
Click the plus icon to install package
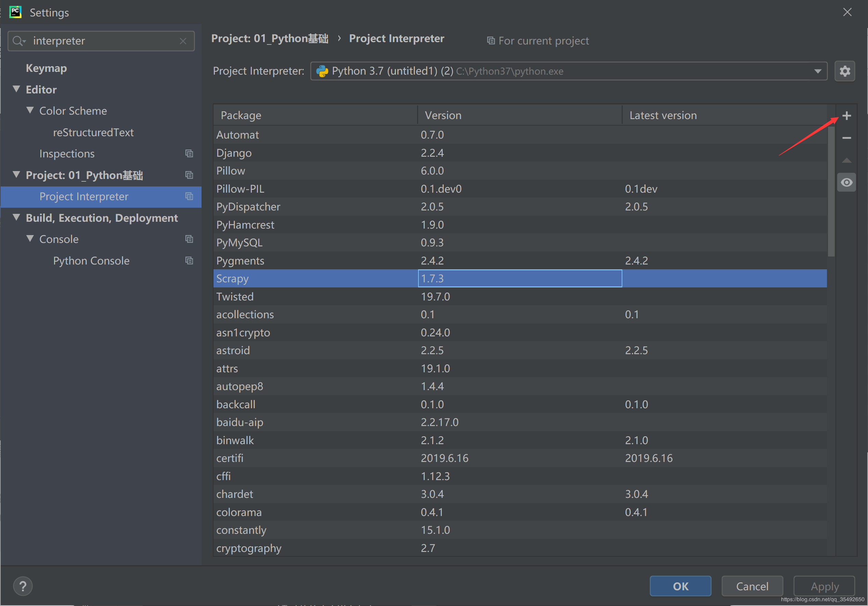(x=846, y=116)
